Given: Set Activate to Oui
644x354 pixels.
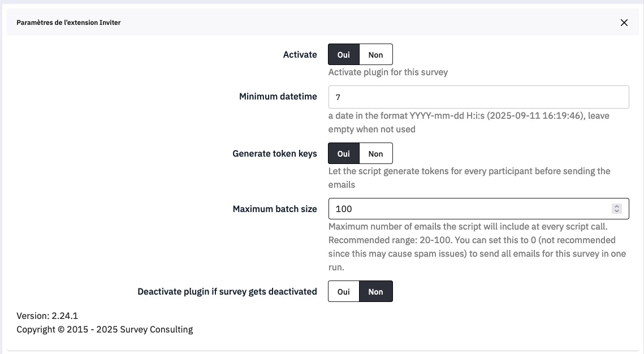Looking at the screenshot, I should tap(344, 55).
